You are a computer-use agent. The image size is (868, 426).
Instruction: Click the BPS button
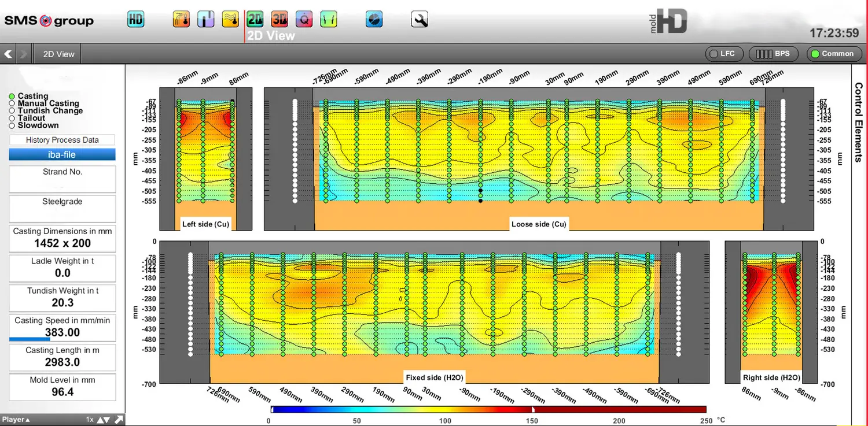774,54
